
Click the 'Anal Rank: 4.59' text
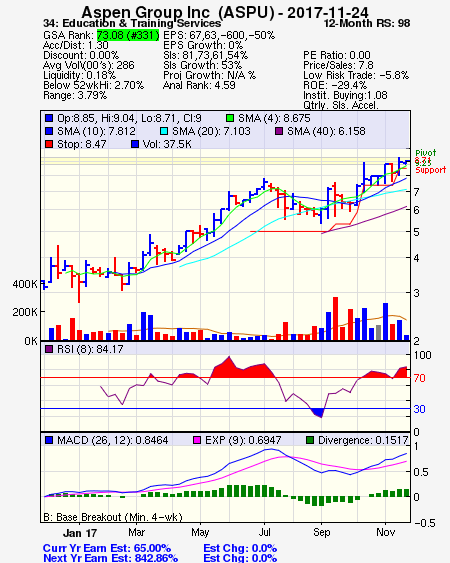coord(199,85)
